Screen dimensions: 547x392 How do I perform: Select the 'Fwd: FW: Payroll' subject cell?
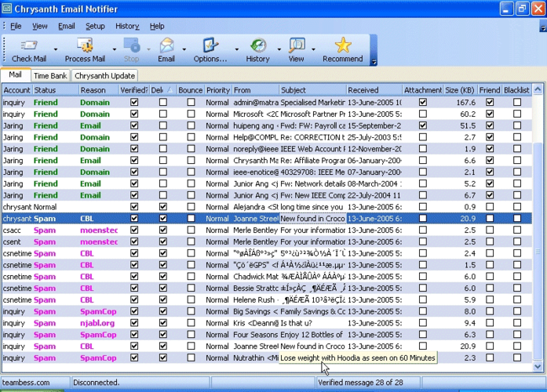pos(312,125)
